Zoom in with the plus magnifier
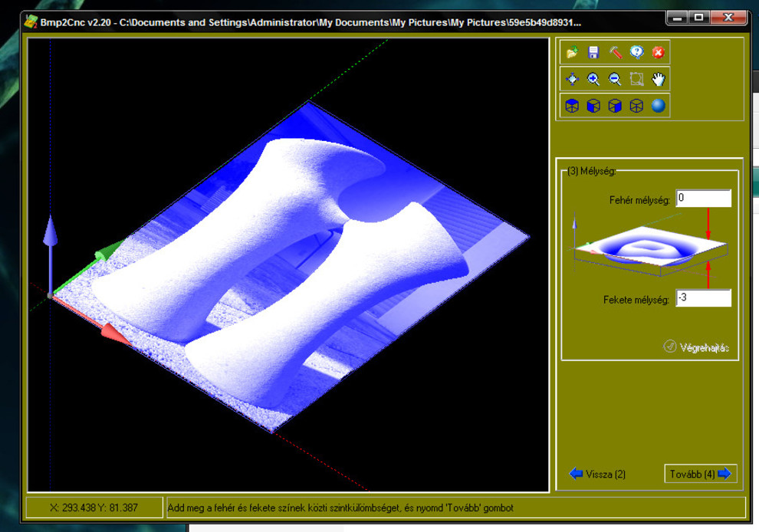This screenshot has width=759, height=532. tap(593, 79)
